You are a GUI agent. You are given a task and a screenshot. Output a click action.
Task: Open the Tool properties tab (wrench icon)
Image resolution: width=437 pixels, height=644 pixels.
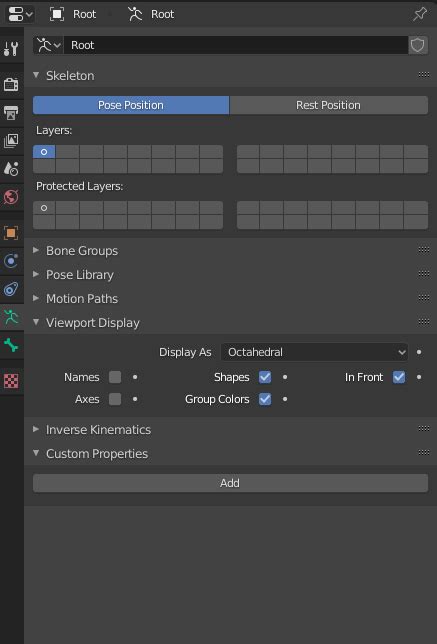pyautogui.click(x=11, y=48)
